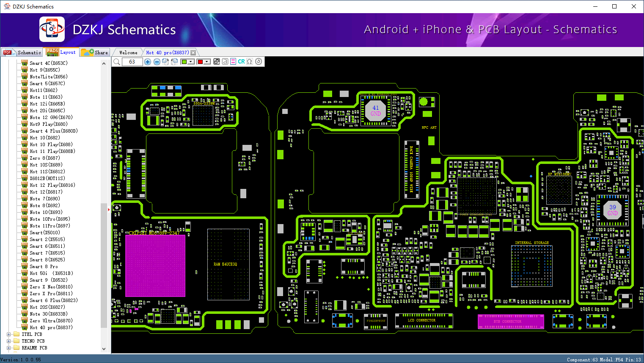Close the Hot 40 pro(X6837) tab

tap(193, 53)
